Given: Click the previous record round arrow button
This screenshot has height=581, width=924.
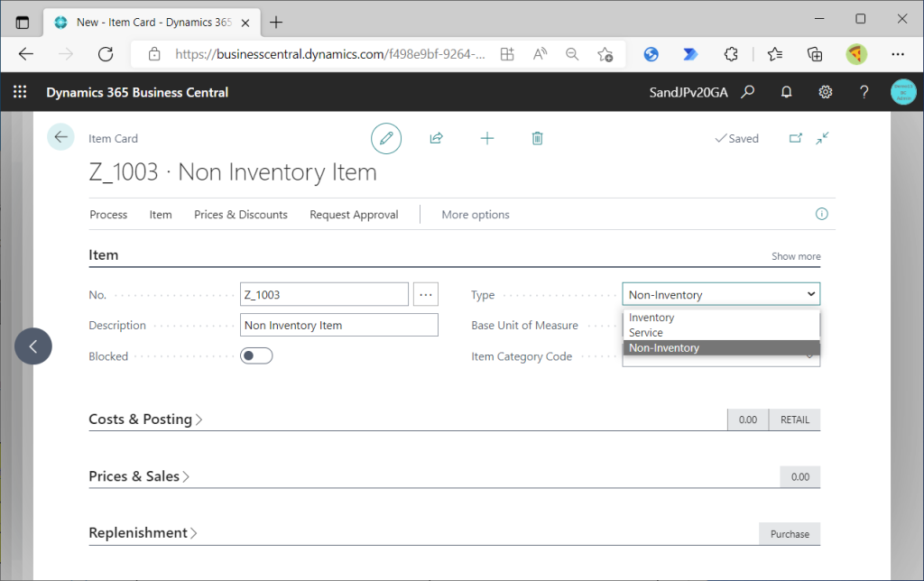Looking at the screenshot, I should (33, 346).
